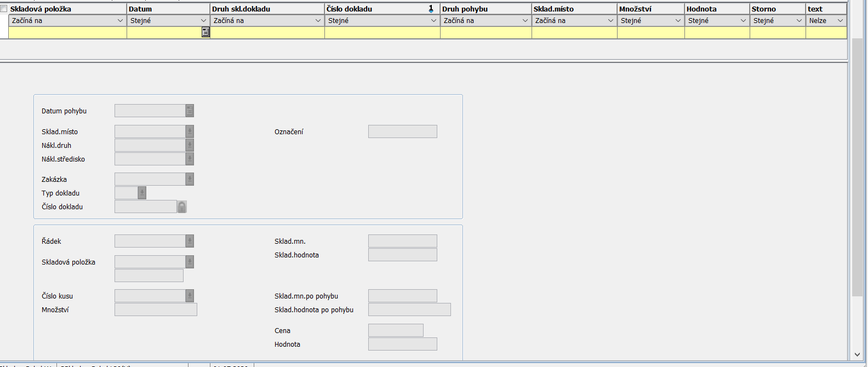Click scroll down arrow at the bottom right
The width and height of the screenshot is (868, 367).
pyautogui.click(x=857, y=355)
